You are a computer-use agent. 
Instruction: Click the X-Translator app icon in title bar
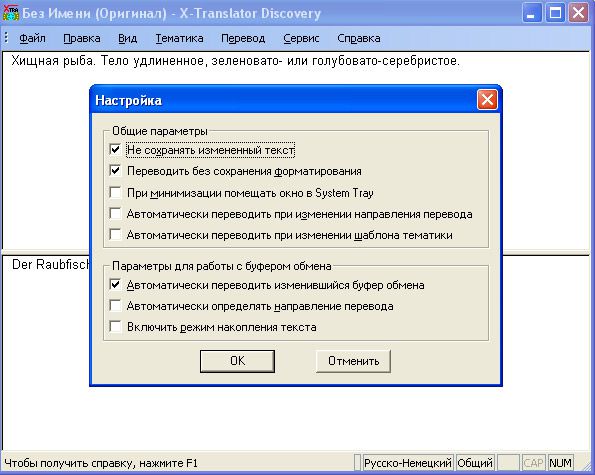point(11,13)
